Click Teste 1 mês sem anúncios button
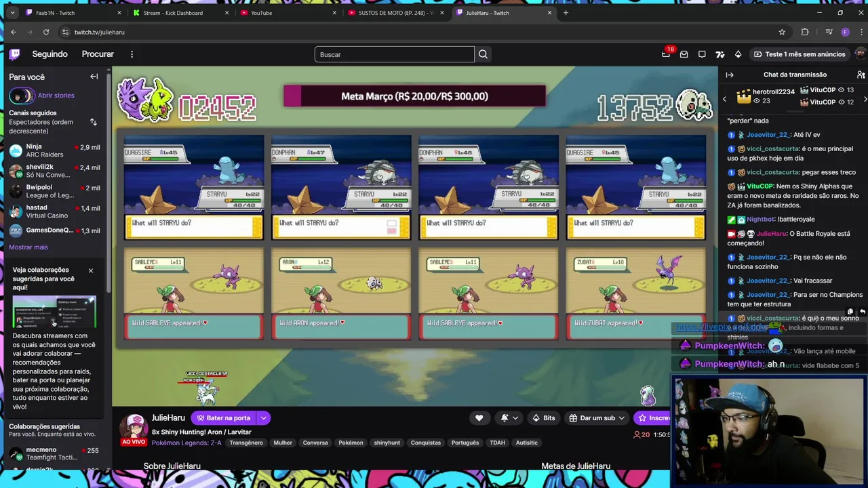The image size is (868, 488). tap(799, 54)
